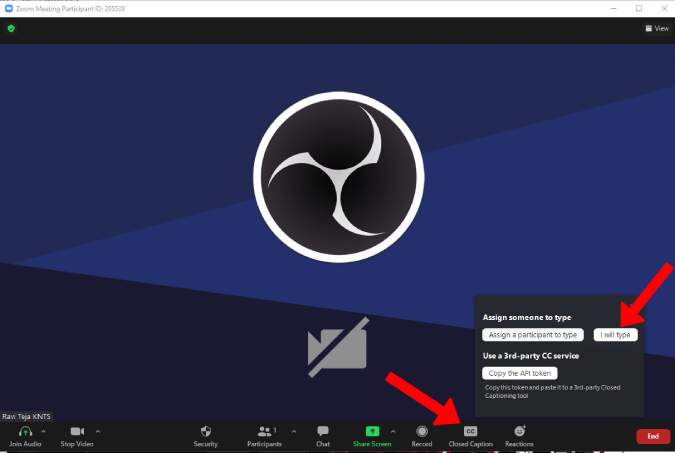Click the green encryption shield icon
This screenshot has height=453, width=675.
click(x=11, y=28)
